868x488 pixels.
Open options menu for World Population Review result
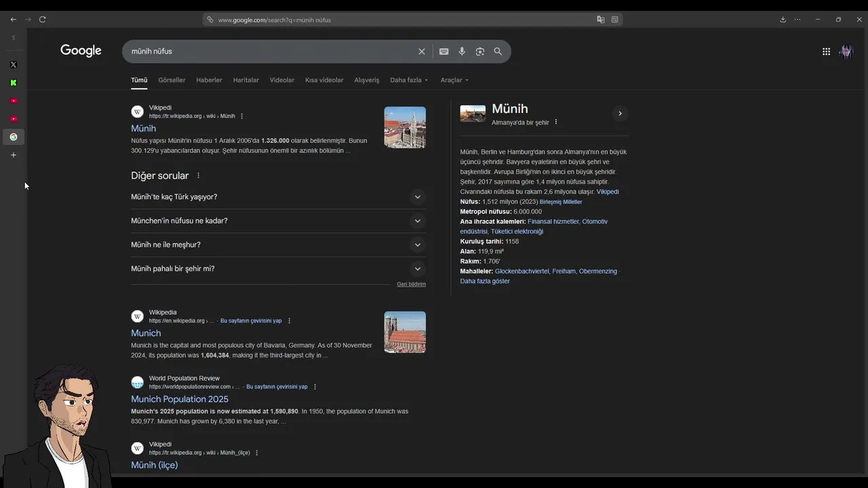[x=315, y=387]
